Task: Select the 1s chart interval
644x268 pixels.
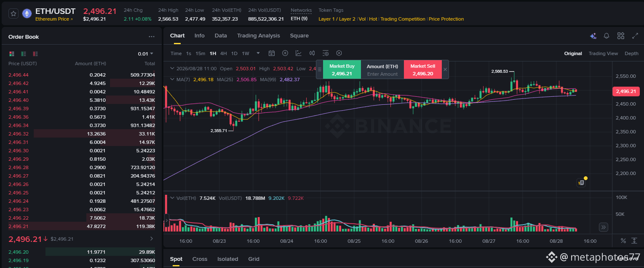Action: (x=189, y=53)
